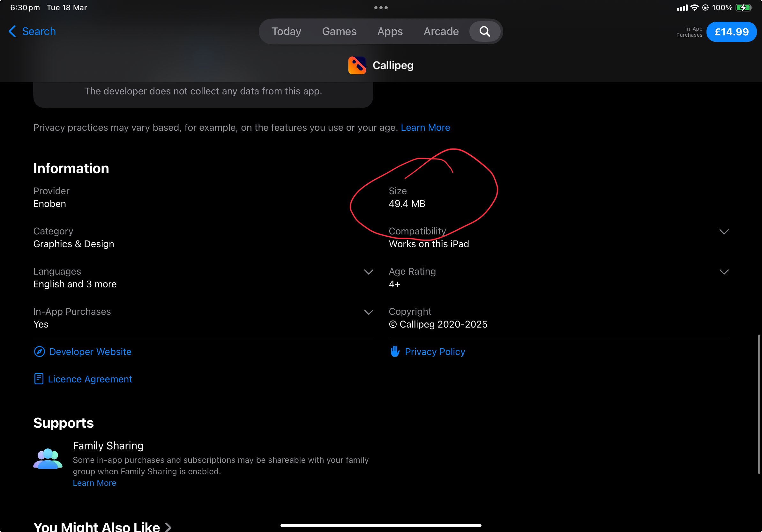Go back to Search
Image resolution: width=762 pixels, height=532 pixels.
click(x=32, y=32)
